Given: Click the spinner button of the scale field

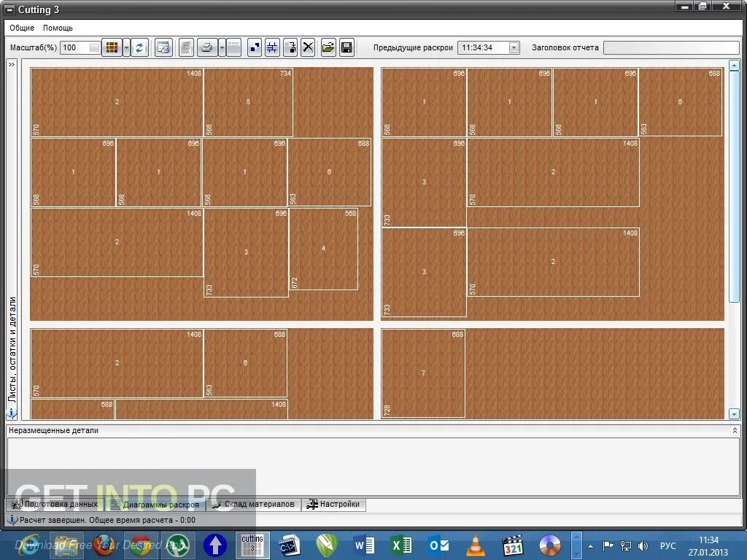Looking at the screenshot, I should (x=95, y=47).
